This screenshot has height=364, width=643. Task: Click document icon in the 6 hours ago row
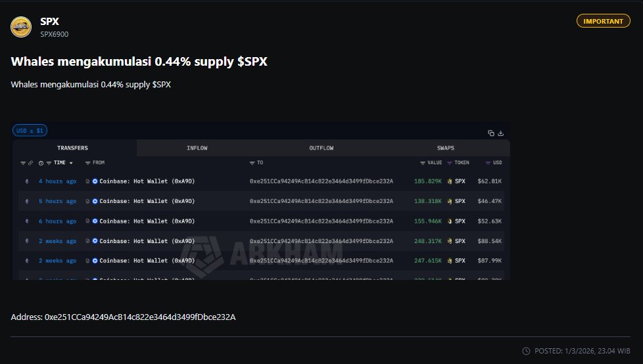(x=87, y=221)
